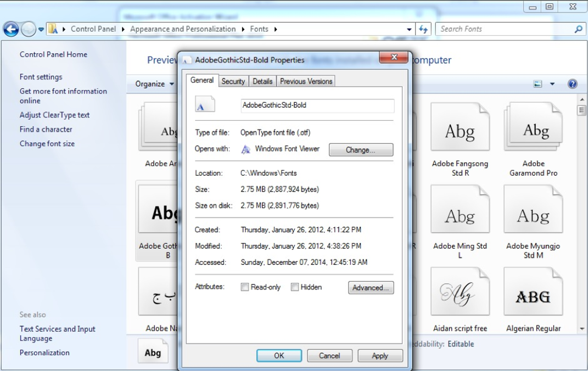Click the Refresh icon in the address bar

point(424,29)
